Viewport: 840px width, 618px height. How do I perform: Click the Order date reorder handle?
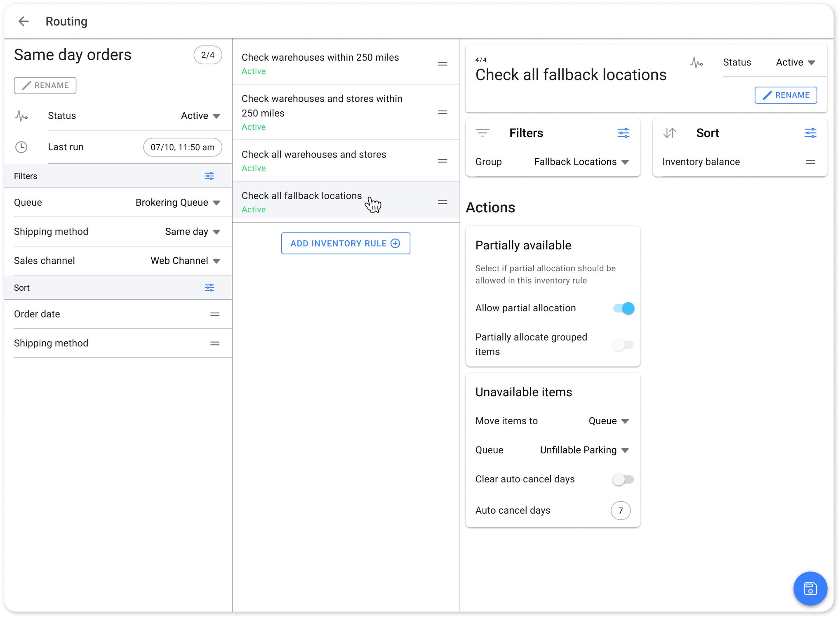pos(215,314)
